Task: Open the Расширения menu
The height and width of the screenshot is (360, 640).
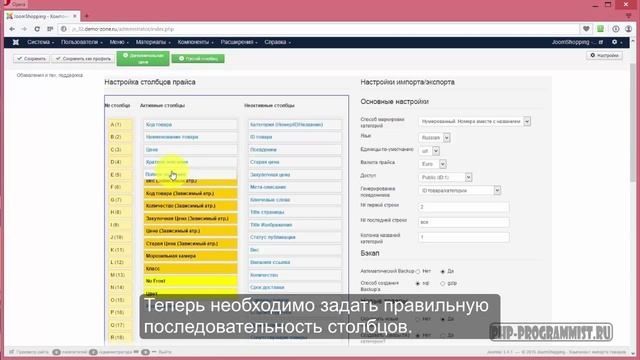Action: pos(239,42)
